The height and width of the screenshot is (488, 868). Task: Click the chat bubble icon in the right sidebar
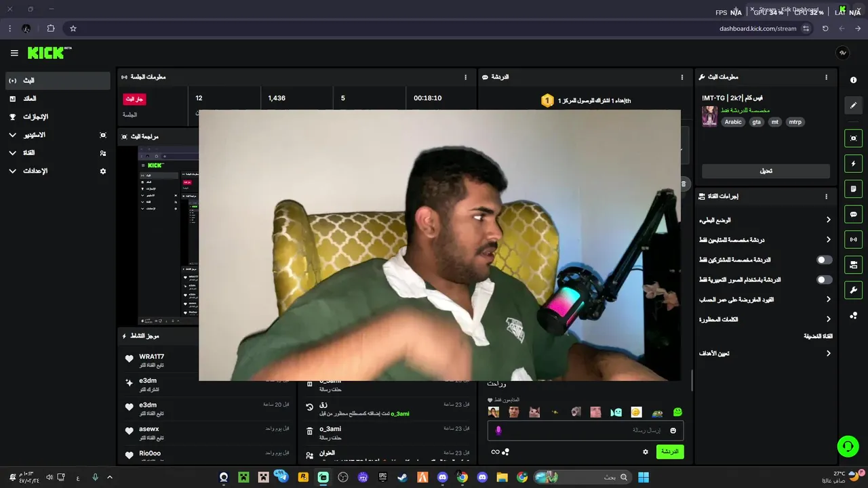[853, 214]
